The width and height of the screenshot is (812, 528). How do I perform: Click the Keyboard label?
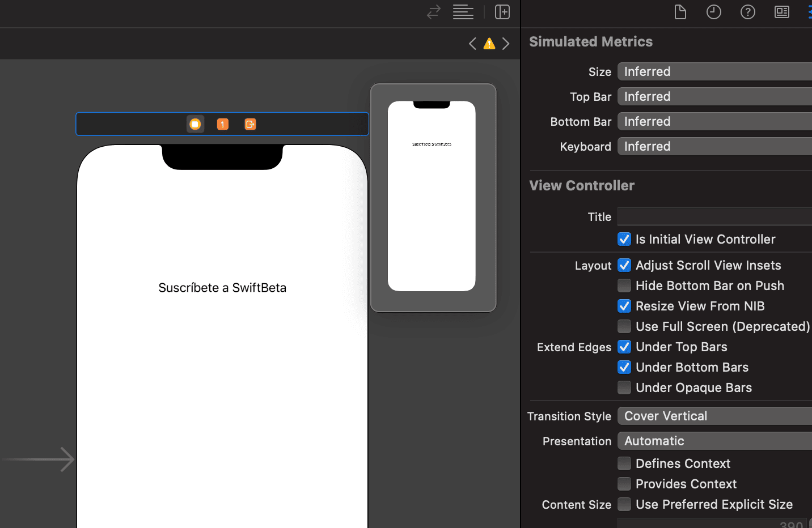pyautogui.click(x=585, y=147)
